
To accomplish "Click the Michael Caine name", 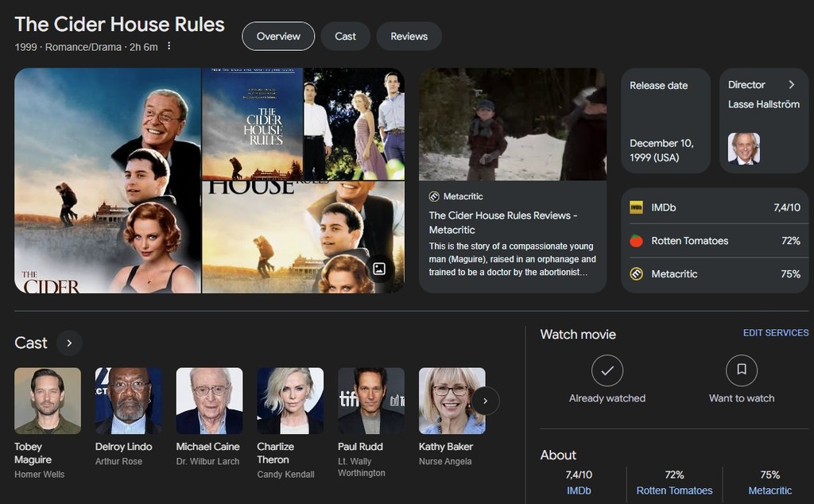I will coord(207,447).
